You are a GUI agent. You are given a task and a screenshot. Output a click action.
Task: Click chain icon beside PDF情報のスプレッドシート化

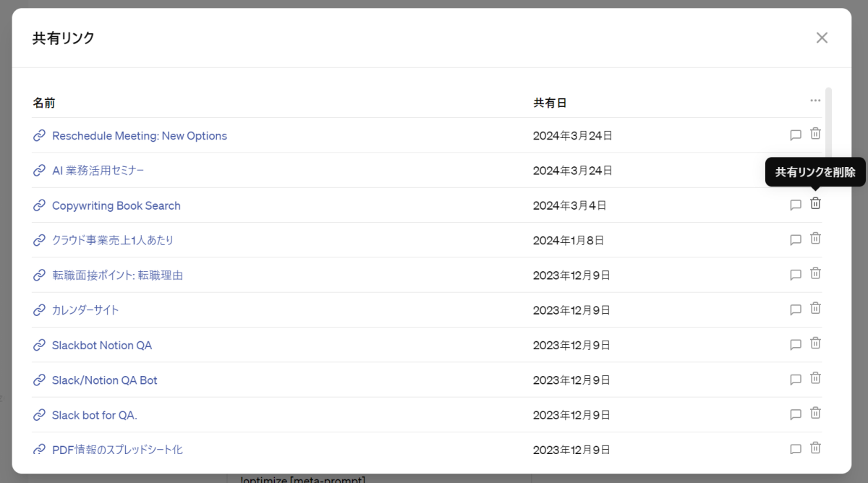[39, 450]
